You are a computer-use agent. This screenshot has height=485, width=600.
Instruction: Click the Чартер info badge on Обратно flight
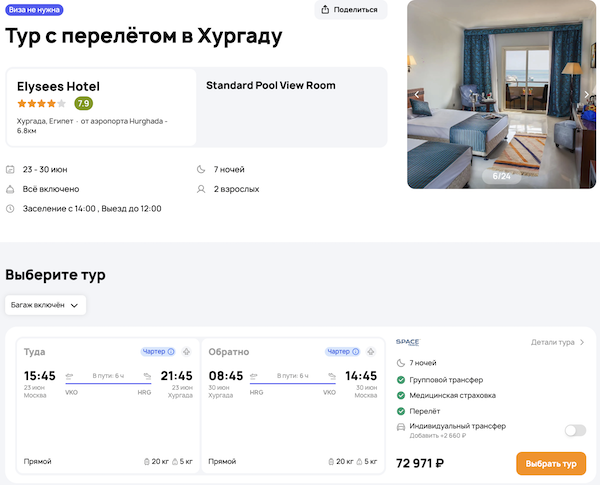click(x=342, y=352)
